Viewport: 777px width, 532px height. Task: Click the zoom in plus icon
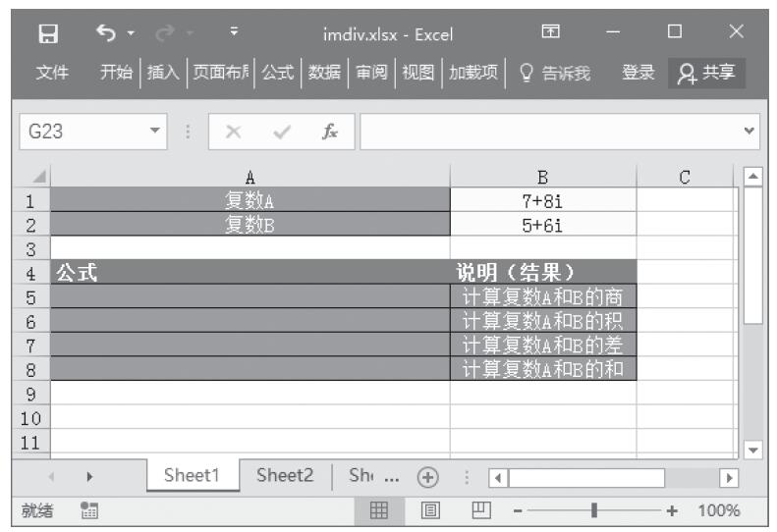tap(672, 510)
